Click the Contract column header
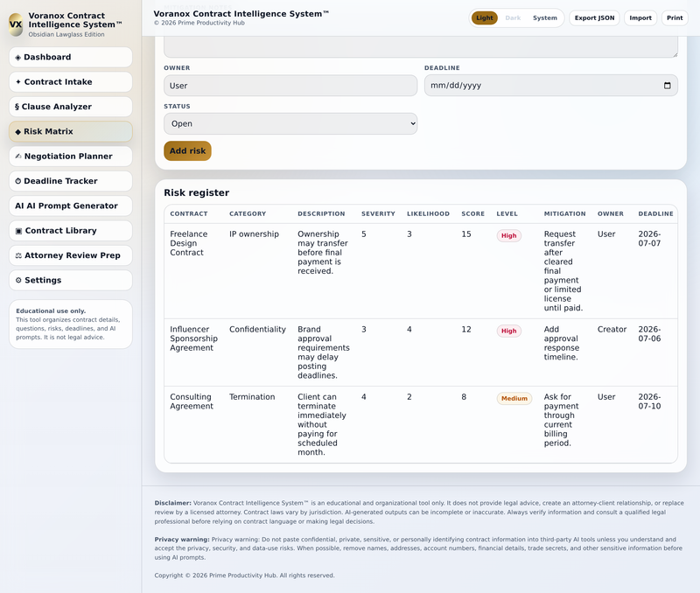 tap(189, 214)
